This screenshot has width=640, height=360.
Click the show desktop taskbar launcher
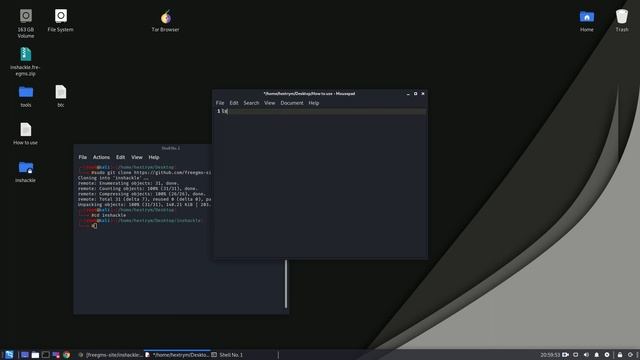click(x=25, y=355)
